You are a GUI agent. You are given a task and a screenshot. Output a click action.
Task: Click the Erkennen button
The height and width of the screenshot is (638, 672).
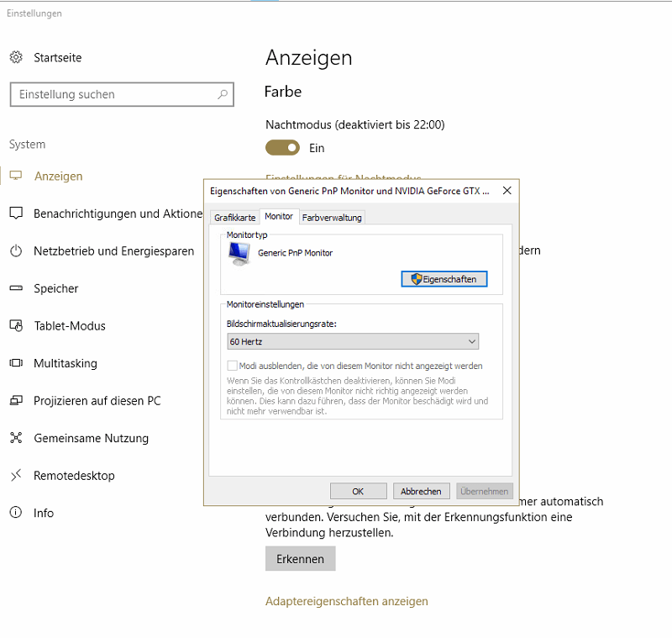coord(300,559)
